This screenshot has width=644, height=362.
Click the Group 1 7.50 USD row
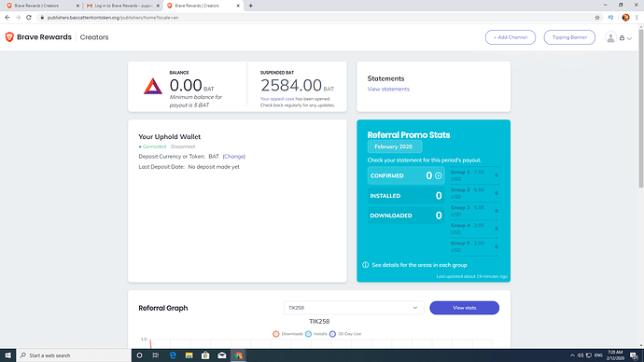point(474,175)
